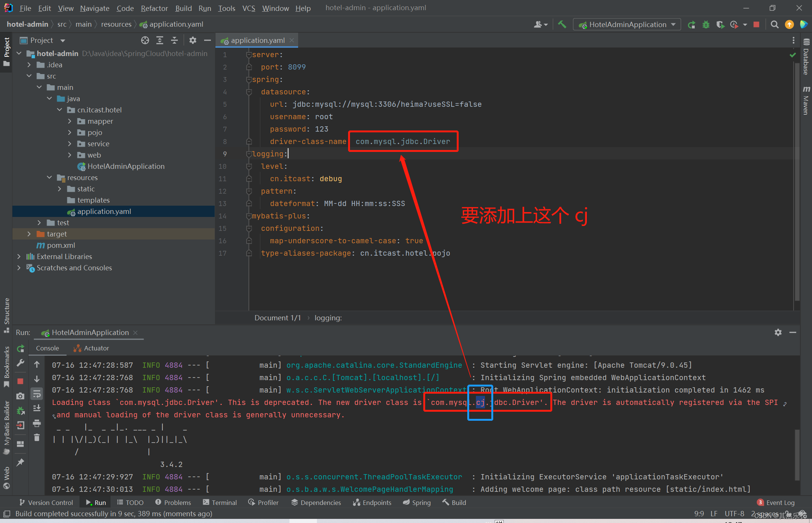Toggle soft-wrap in the console output

coord(36,394)
